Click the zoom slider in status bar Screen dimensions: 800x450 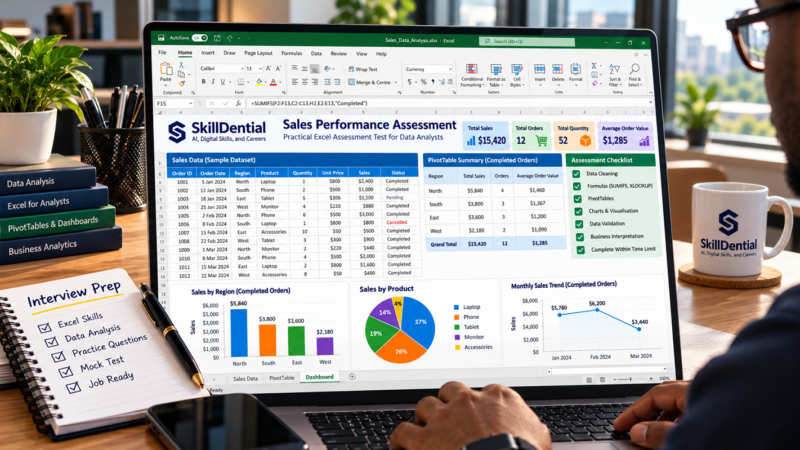[x=631, y=379]
